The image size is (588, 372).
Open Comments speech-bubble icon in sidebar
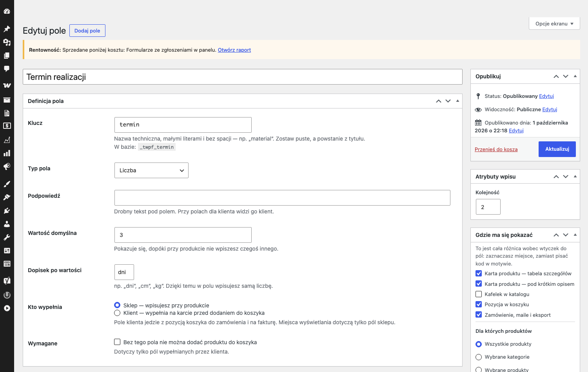pyautogui.click(x=7, y=69)
